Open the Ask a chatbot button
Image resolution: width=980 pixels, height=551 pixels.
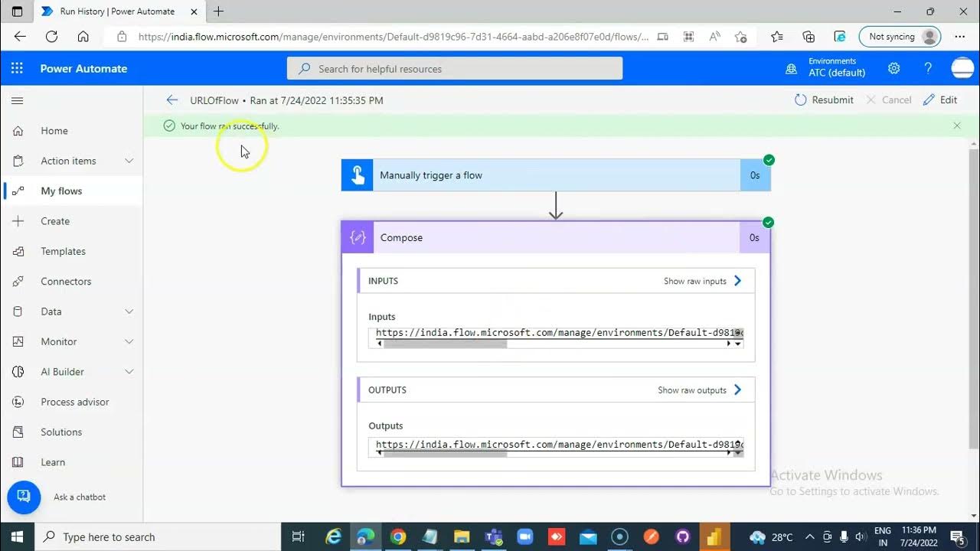pos(24,497)
